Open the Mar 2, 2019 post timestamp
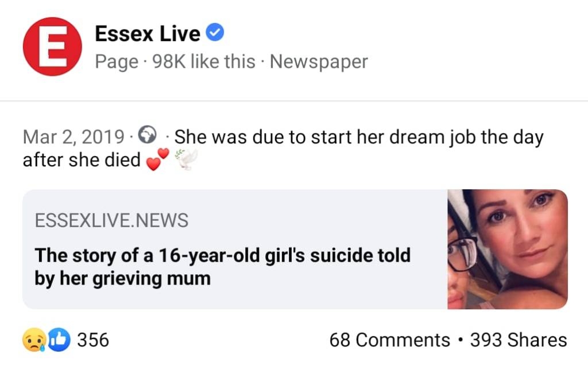Screen dimensions: 588x370 click(73, 138)
